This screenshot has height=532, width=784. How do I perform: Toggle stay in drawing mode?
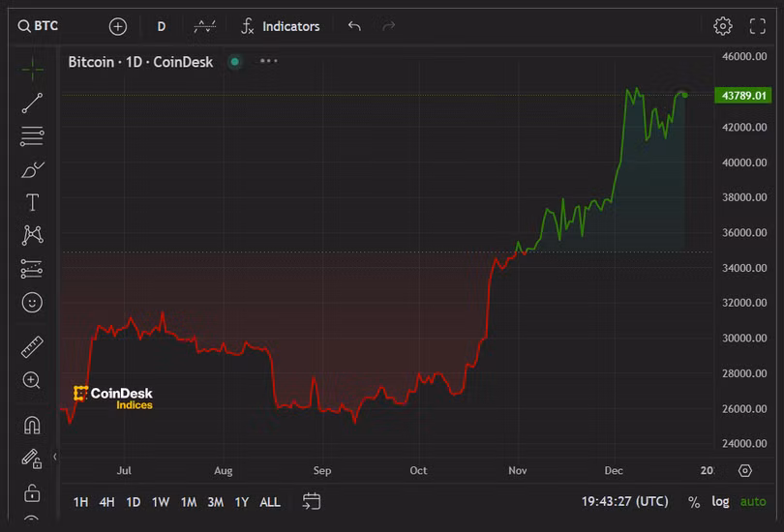(x=32, y=458)
